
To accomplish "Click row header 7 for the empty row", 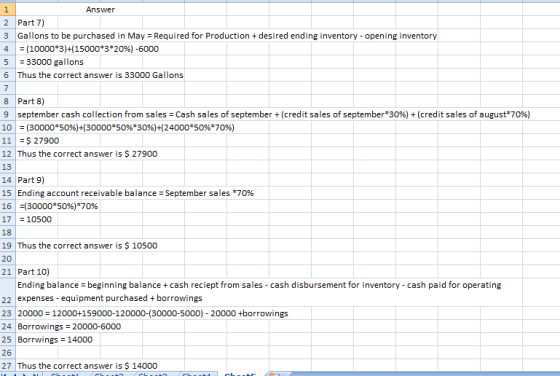I will (x=7, y=88).
